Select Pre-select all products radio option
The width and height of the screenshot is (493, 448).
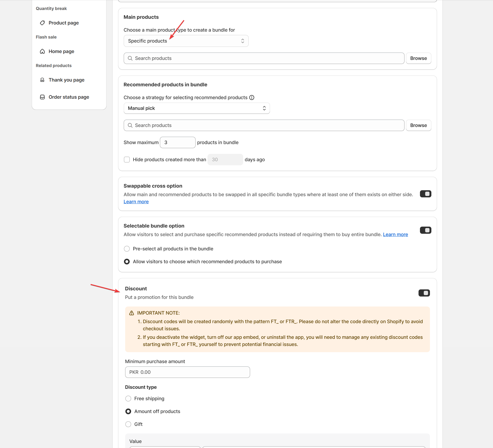127,249
